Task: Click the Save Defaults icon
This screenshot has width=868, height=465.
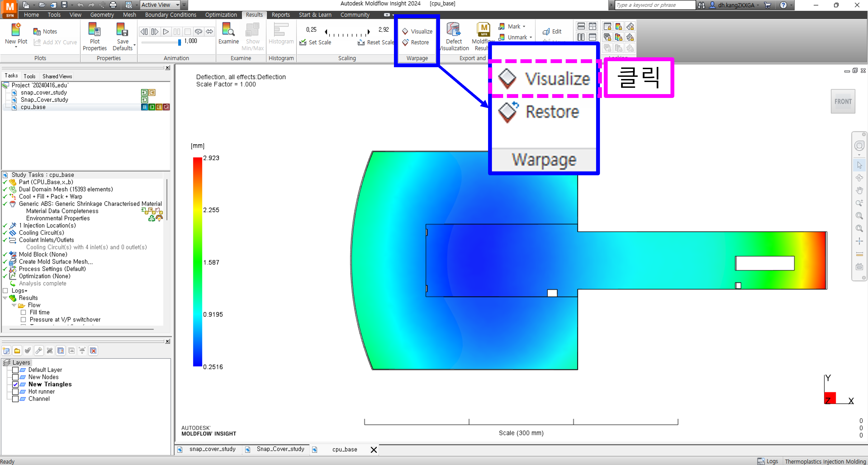Action: 122,30
